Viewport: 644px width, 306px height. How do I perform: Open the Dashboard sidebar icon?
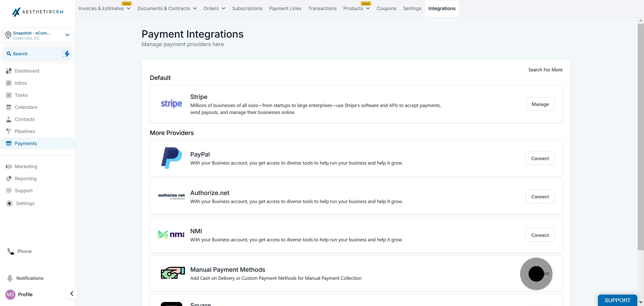(x=8, y=71)
